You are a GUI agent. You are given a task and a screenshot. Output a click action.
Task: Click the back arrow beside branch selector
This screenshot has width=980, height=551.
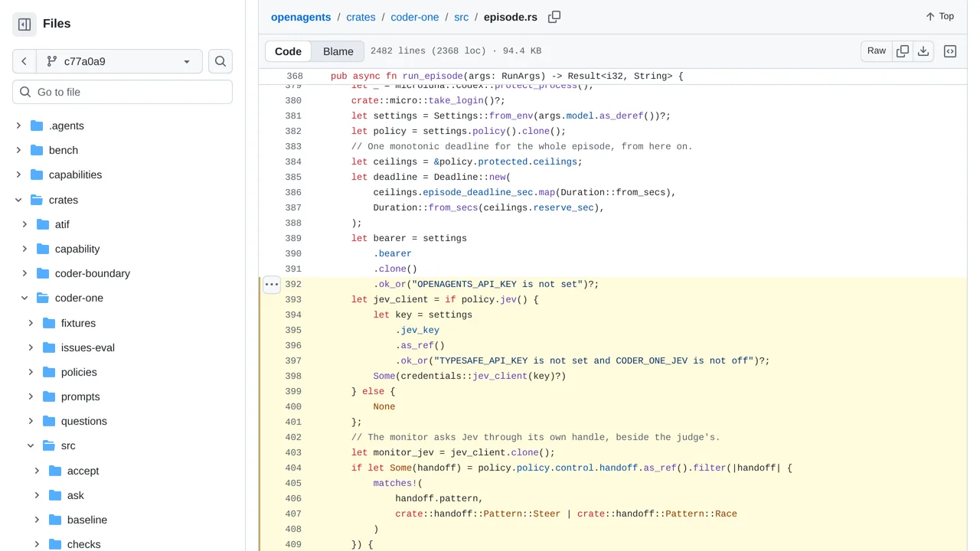tap(24, 61)
